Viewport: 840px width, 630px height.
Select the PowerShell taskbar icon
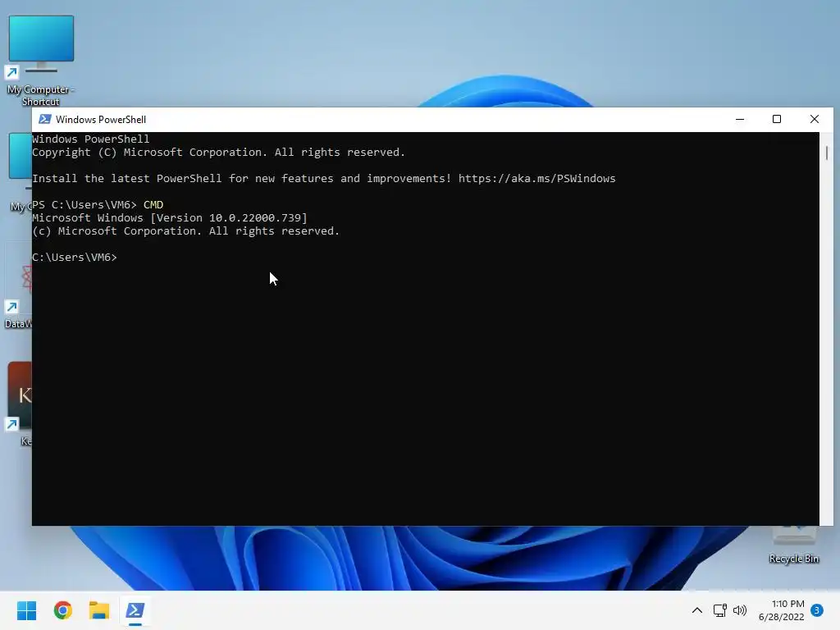pos(135,610)
